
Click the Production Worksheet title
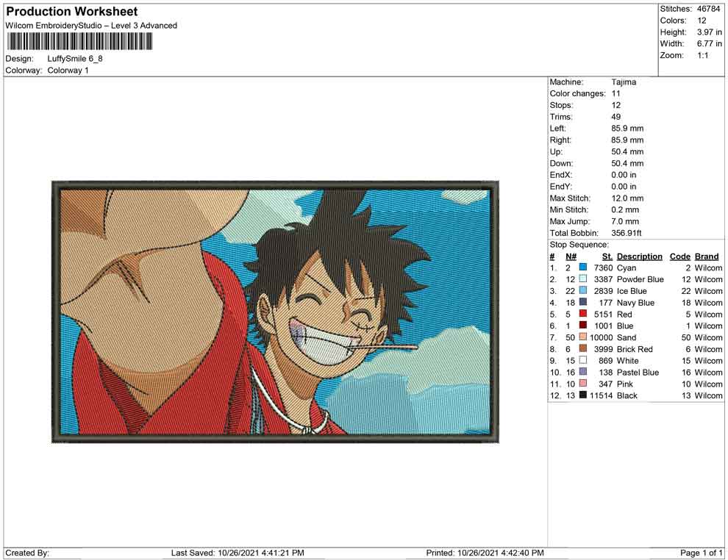click(71, 11)
